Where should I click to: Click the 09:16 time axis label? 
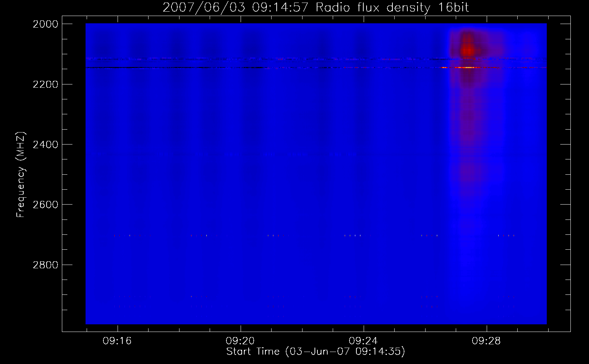[117, 341]
